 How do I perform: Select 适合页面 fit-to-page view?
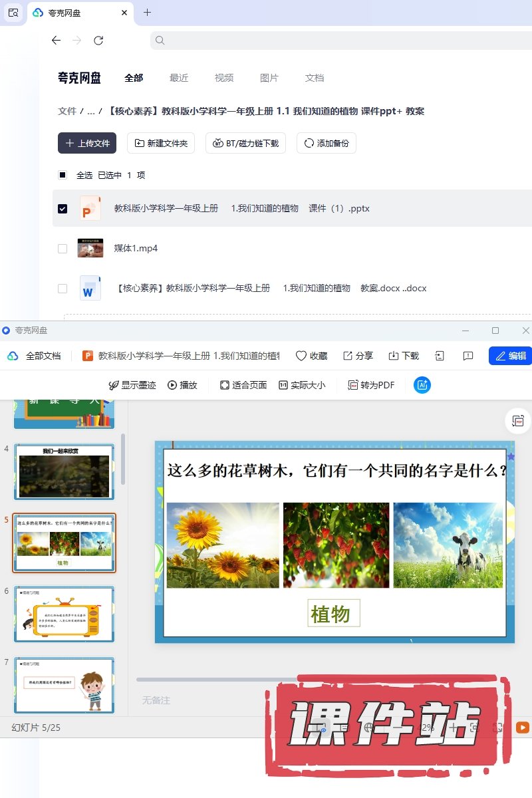coord(243,385)
